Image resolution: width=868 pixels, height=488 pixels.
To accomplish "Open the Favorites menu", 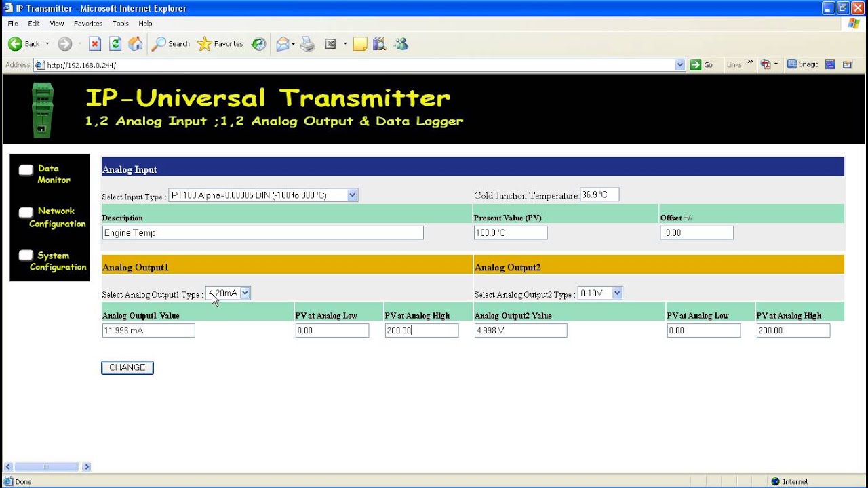I will (x=88, y=24).
